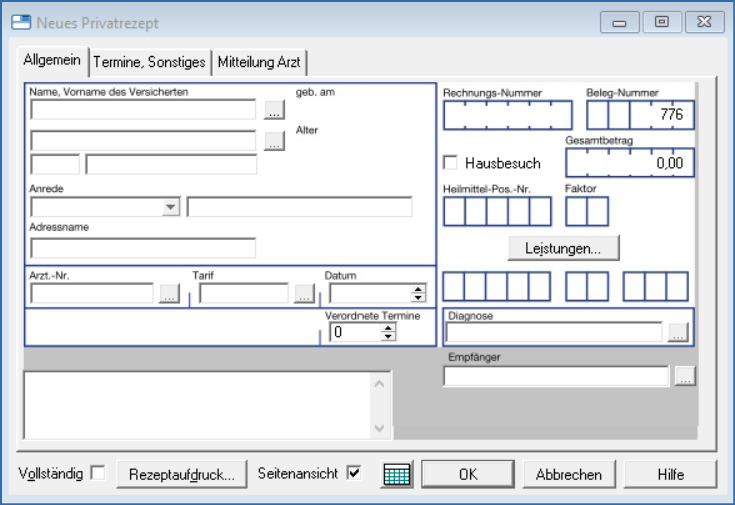Click the notes text area scrollbar
The width and height of the screenshot is (735, 505).
coord(379,405)
